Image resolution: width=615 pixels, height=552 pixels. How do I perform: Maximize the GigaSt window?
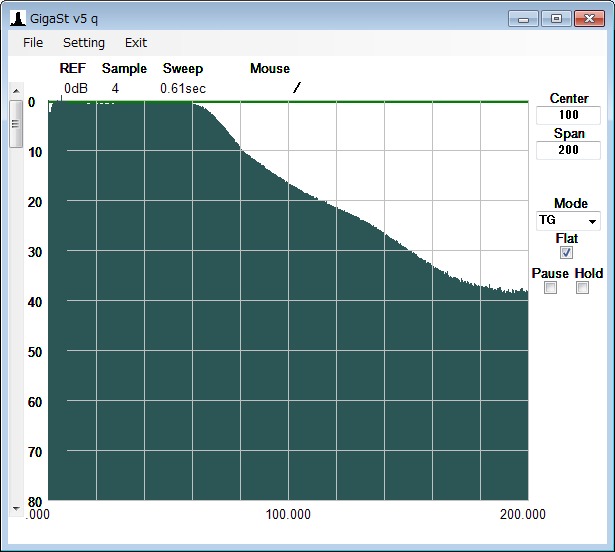pos(555,18)
